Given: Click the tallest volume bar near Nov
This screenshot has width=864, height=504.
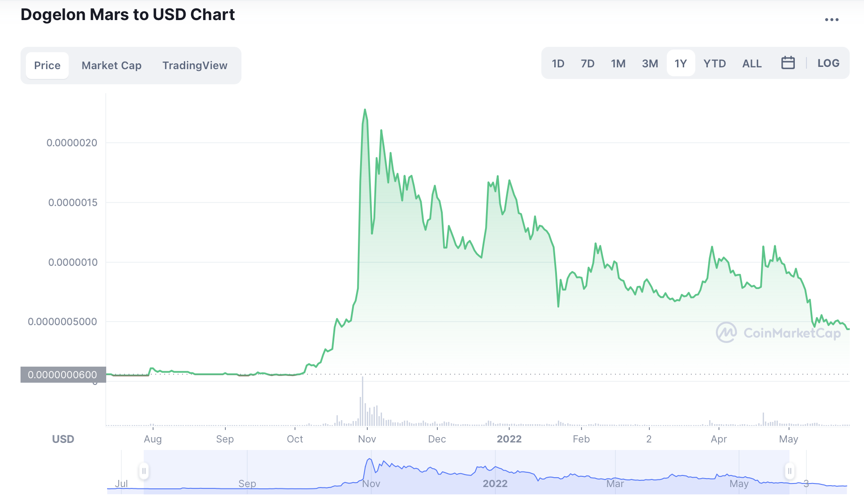Looking at the screenshot, I should pyautogui.click(x=362, y=401).
